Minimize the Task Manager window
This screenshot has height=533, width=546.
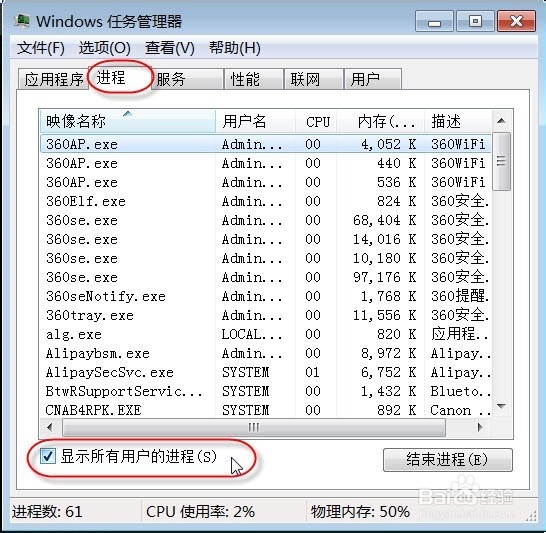[x=434, y=21]
